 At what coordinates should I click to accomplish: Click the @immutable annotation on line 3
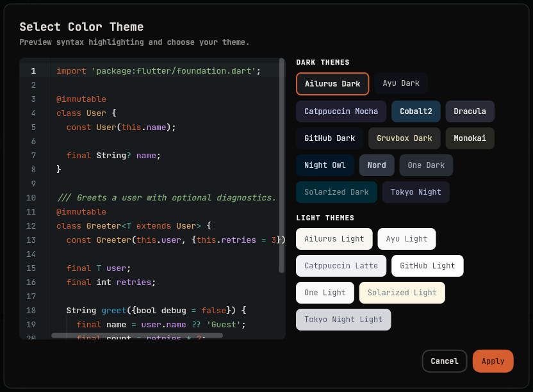81,99
